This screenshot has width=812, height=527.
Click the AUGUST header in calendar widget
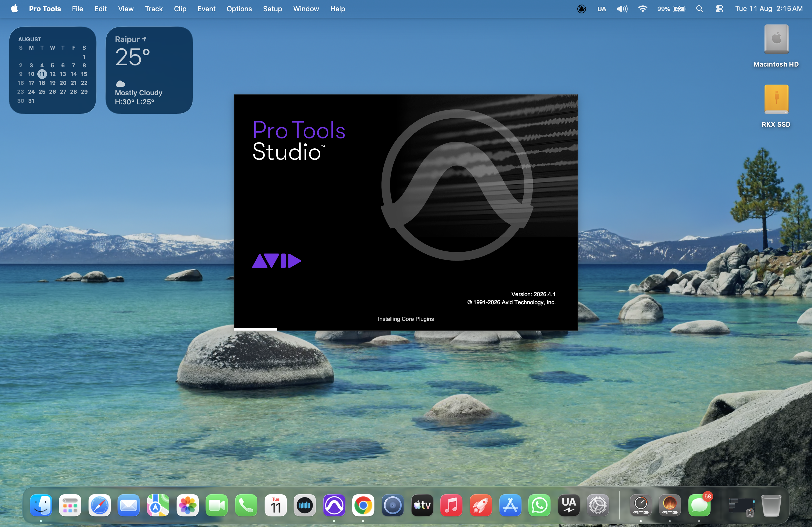click(30, 39)
